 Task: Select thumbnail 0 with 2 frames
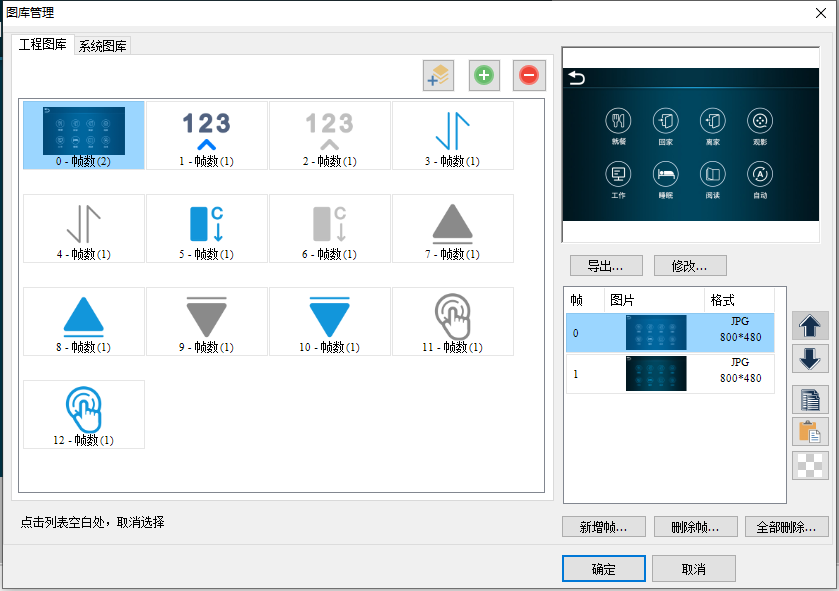(84, 135)
